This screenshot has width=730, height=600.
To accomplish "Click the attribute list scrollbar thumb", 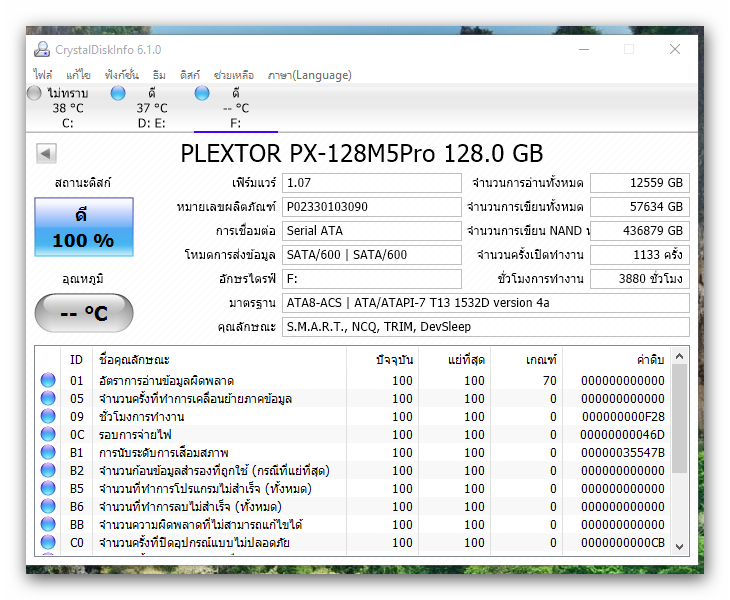I will [679, 418].
